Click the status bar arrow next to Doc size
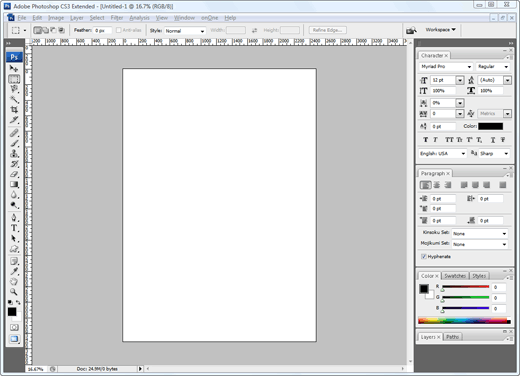This screenshot has height=376, width=520. tap(140, 369)
